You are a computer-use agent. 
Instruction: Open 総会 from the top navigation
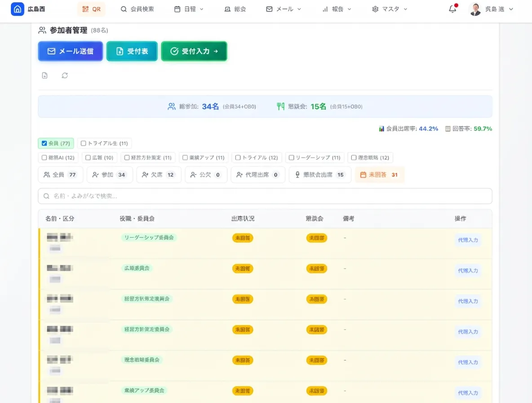click(x=235, y=9)
